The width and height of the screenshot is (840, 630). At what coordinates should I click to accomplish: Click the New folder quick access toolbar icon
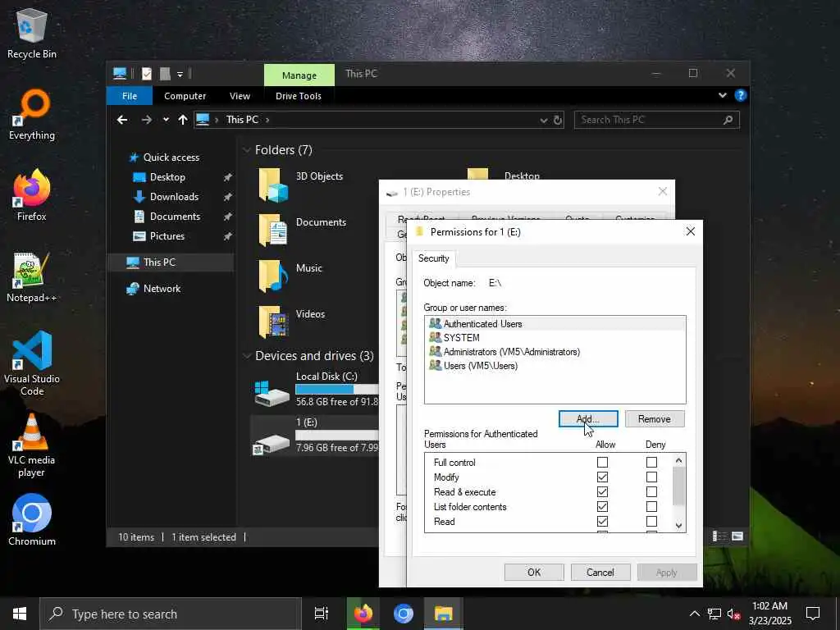pos(165,74)
